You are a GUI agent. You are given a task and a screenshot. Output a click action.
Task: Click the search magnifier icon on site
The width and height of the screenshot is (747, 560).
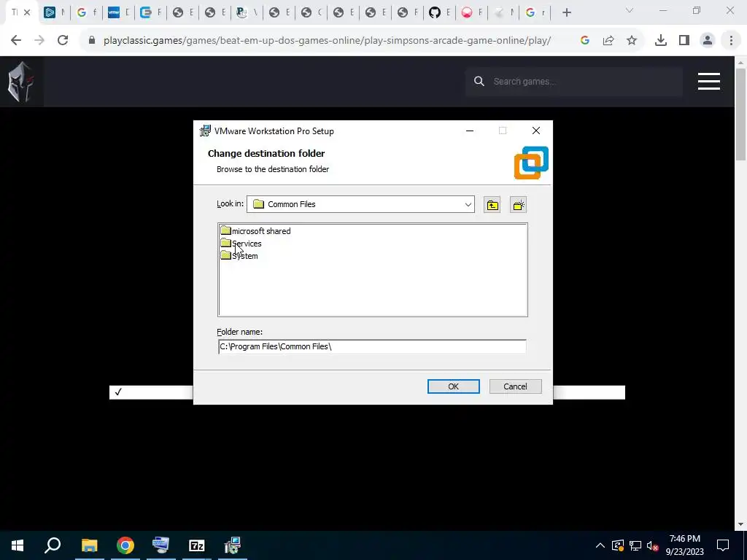479,82
